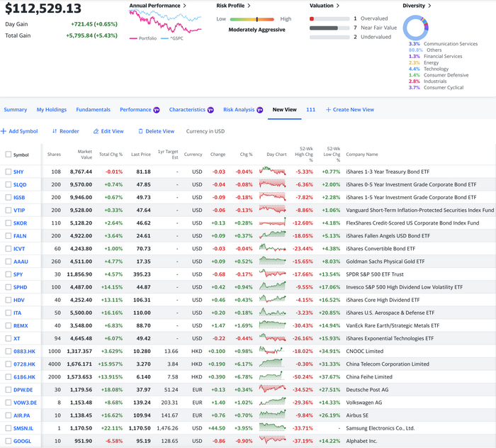Screen dimensions: 496x448
Task: Check the SHY row checkbox
Action: tap(9, 172)
